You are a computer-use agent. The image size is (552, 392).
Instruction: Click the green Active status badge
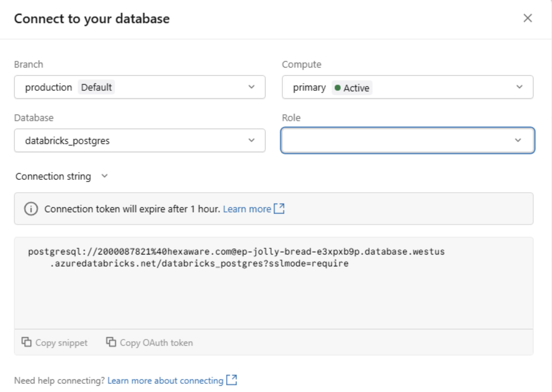tap(352, 88)
